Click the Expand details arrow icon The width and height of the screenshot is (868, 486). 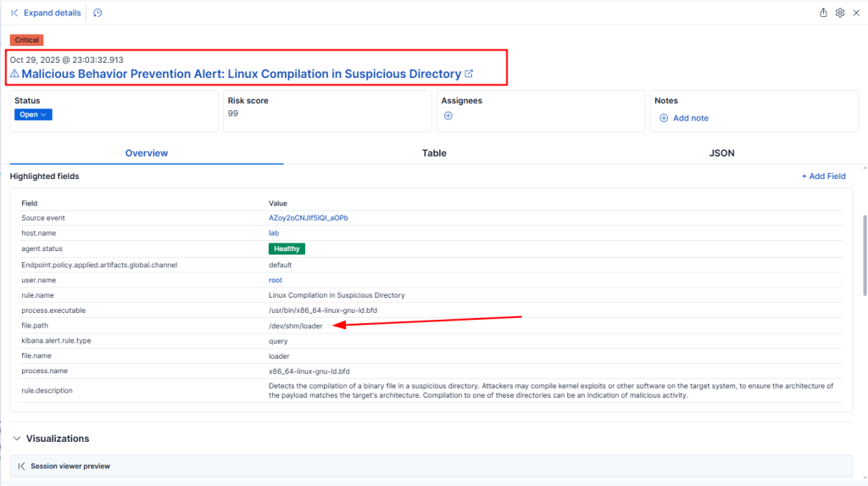coord(14,13)
